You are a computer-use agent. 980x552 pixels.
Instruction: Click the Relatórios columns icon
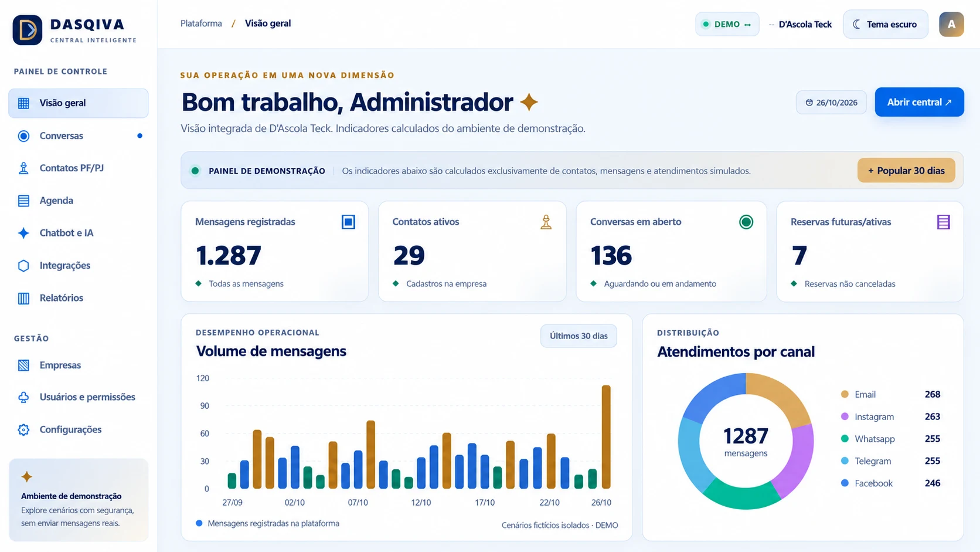click(x=23, y=298)
